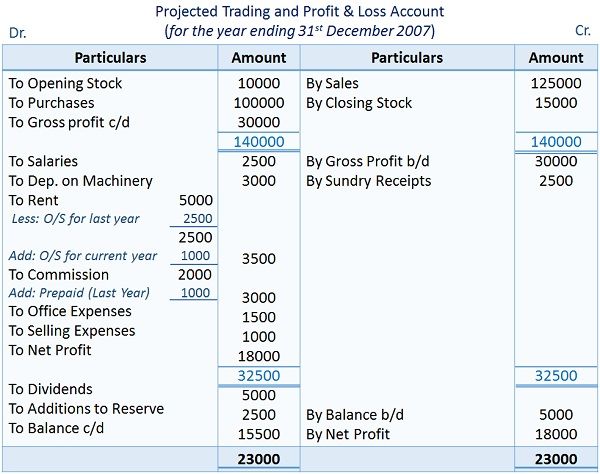Viewport: 600px width, 474px height.
Task: Click the debit side Amount header
Action: coord(259,58)
